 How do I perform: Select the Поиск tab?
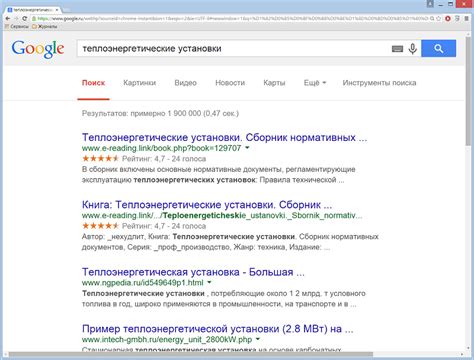(x=93, y=83)
